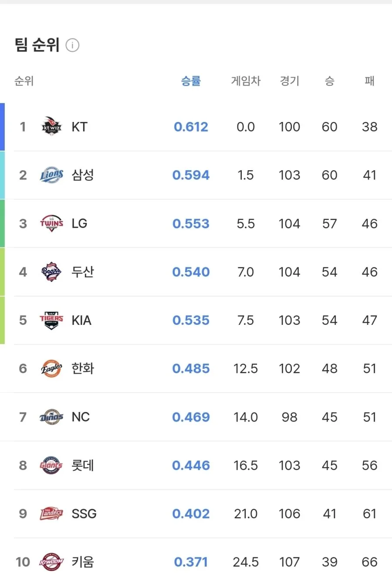The image size is (392, 584).
Task: Click the Lotte Giants team logo
Action: tap(51, 465)
